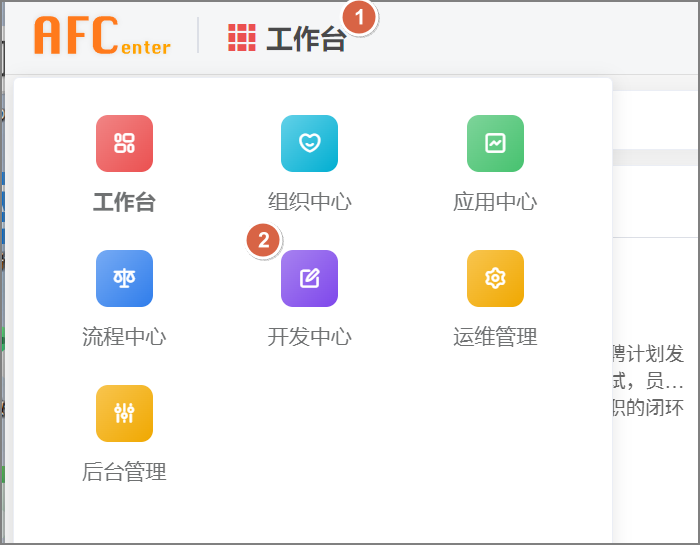Open the purple 开发中心 edit icon
The image size is (700, 545).
pyautogui.click(x=309, y=278)
